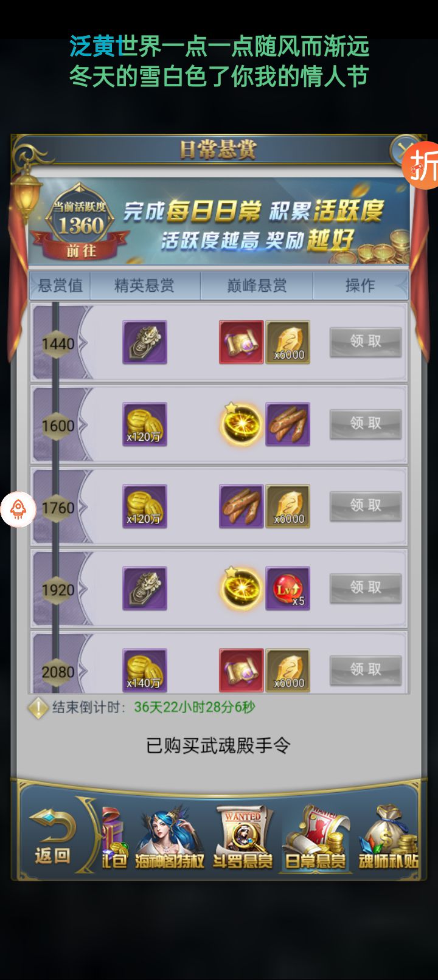The width and height of the screenshot is (438, 980).
Task: Tap the bread reward icon in row 1760
Action: (x=242, y=506)
